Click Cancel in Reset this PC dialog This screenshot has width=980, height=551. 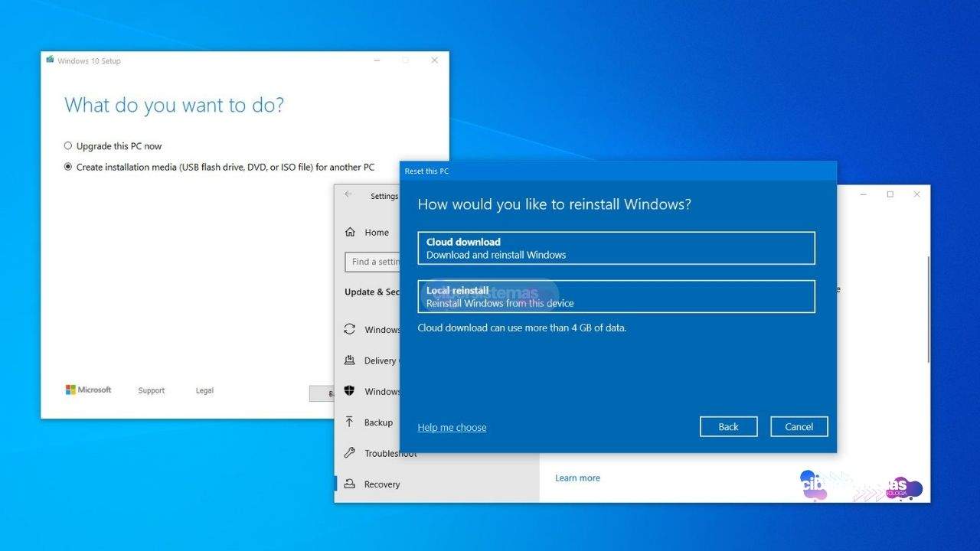click(x=799, y=426)
